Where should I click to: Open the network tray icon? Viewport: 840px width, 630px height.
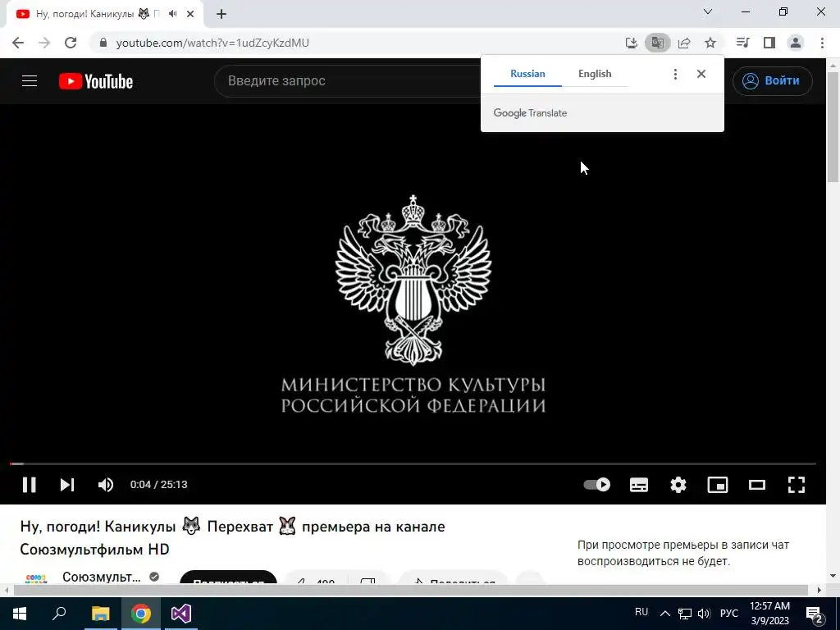pyautogui.click(x=685, y=614)
